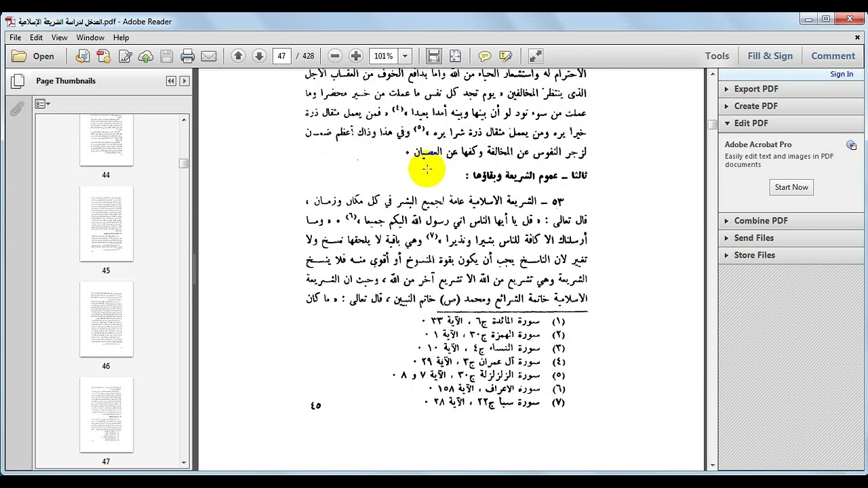Image resolution: width=868 pixels, height=488 pixels.
Task: Open the Tools pane
Action: point(717,56)
